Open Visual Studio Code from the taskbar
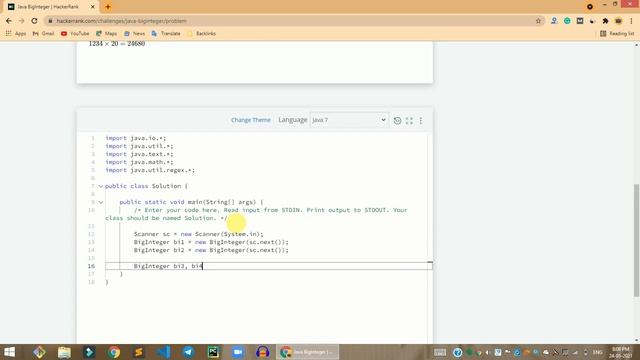The image size is (640, 360). pyautogui.click(x=164, y=352)
